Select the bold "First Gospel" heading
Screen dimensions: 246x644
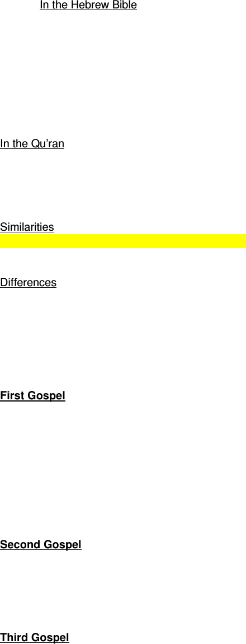(x=33, y=396)
